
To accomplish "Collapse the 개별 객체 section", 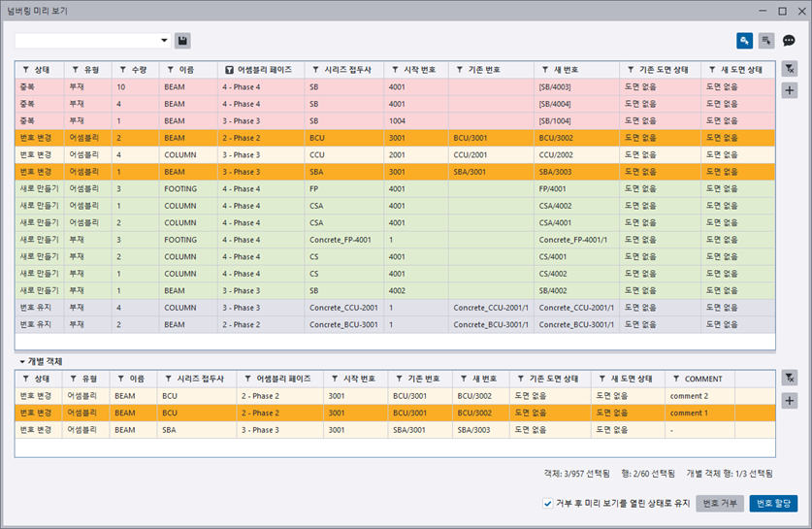I will pyautogui.click(x=22, y=362).
